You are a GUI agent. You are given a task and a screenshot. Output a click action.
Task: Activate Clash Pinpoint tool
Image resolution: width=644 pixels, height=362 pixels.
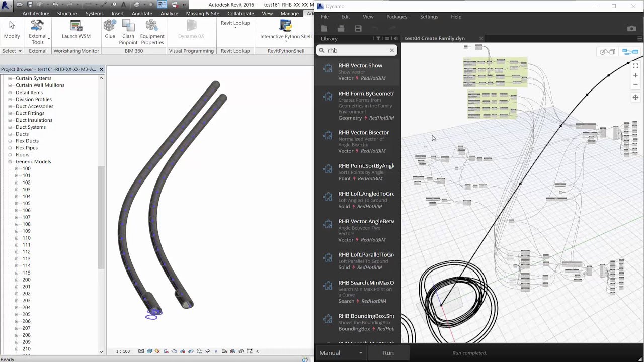coord(128,32)
